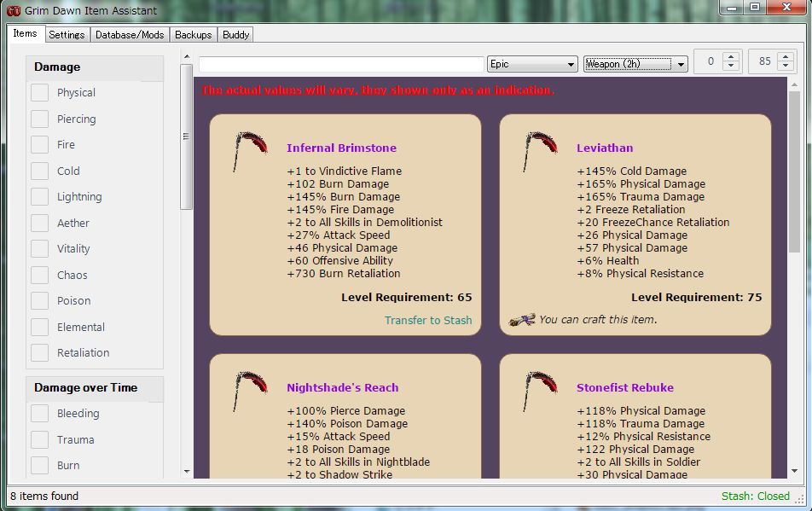812x511 pixels.
Task: Click '+2 to All Skills in Demolitionist'
Action: (x=365, y=222)
